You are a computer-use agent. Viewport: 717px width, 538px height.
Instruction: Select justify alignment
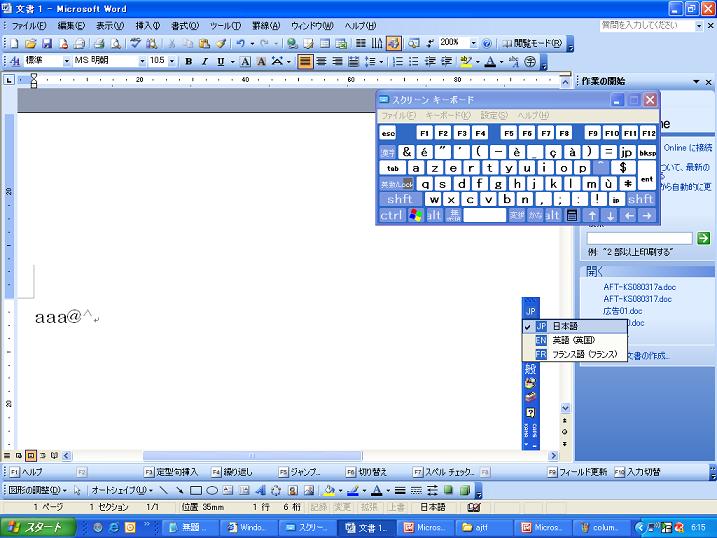click(305, 61)
